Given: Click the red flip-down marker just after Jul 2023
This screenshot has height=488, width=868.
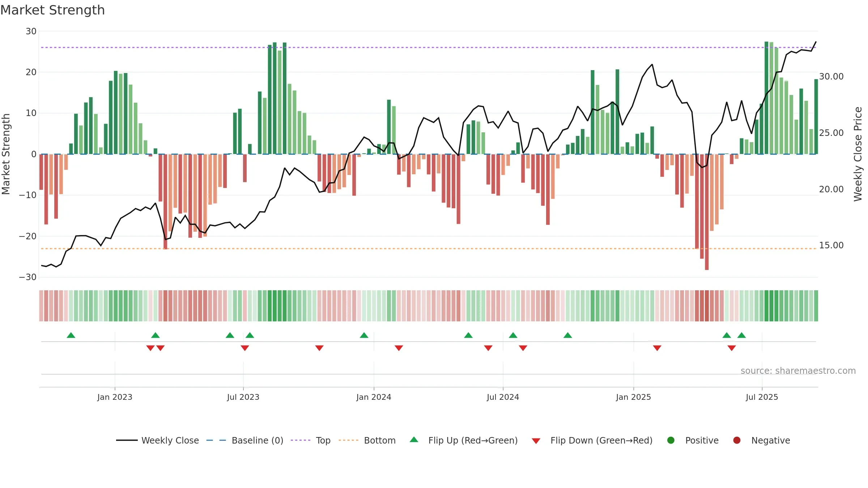Looking at the screenshot, I should 245,348.
